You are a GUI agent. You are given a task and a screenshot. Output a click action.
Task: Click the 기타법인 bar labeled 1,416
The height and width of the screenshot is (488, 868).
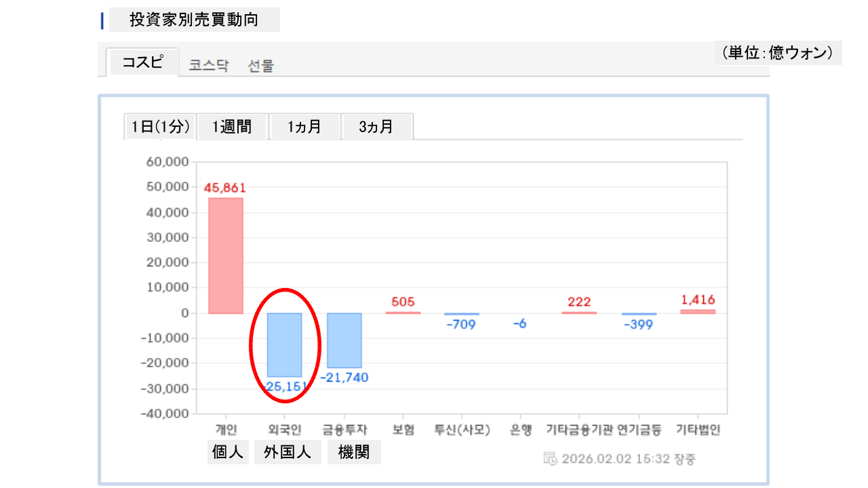pos(698,311)
